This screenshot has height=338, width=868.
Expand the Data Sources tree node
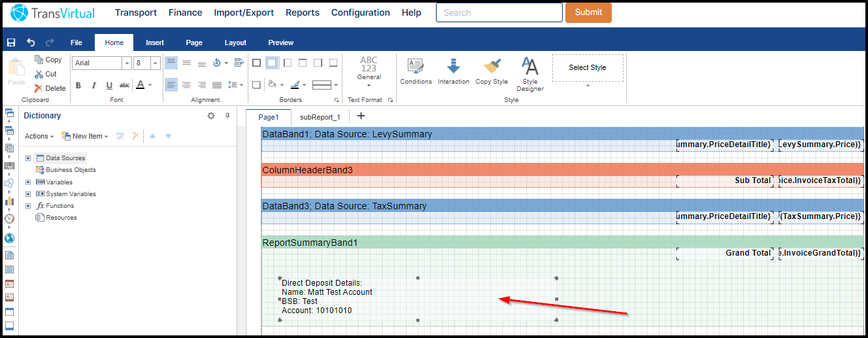coord(28,158)
